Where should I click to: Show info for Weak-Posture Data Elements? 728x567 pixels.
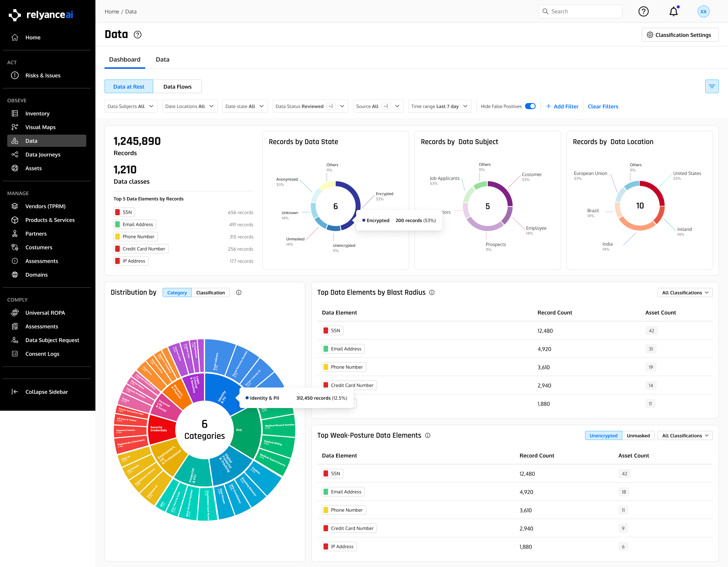[x=428, y=435]
